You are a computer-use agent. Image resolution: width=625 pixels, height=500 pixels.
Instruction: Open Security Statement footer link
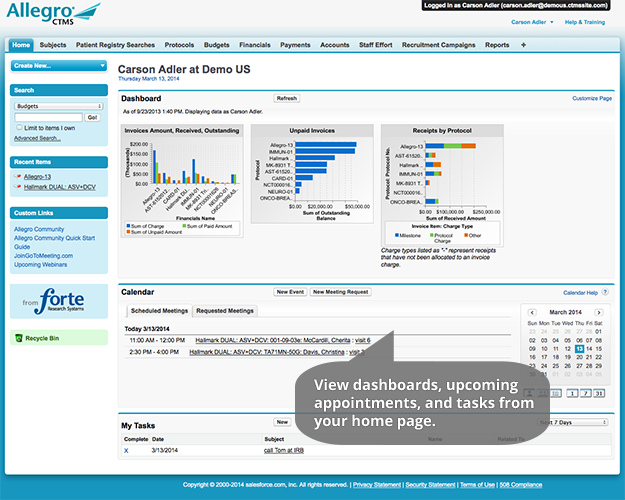click(430, 485)
